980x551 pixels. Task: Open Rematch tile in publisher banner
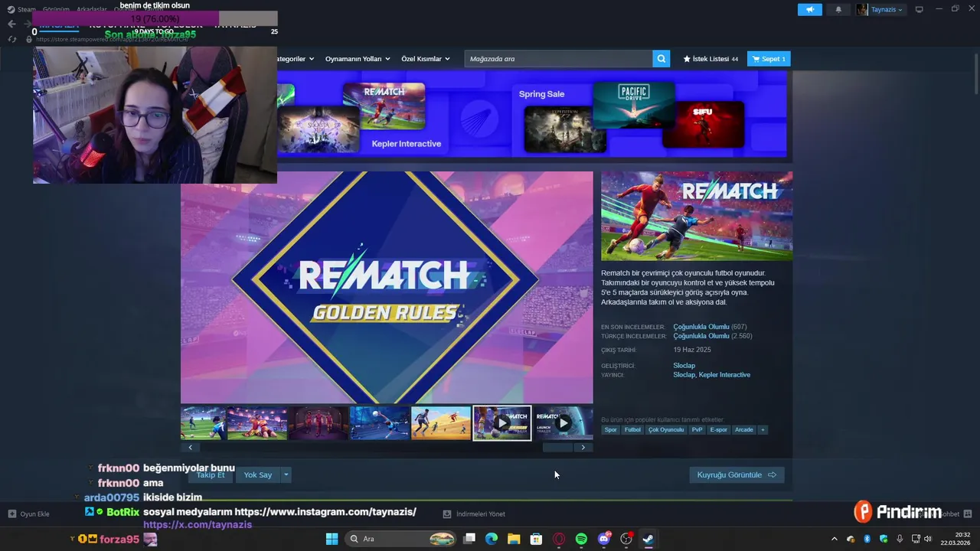(384, 106)
